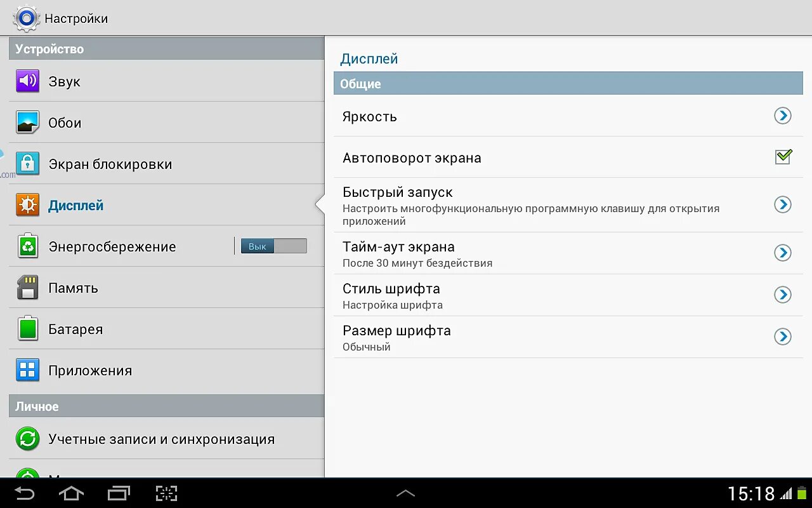The height and width of the screenshot is (508, 812).
Task: Tap the green Battery (Батарея) icon
Action: pos(28,329)
